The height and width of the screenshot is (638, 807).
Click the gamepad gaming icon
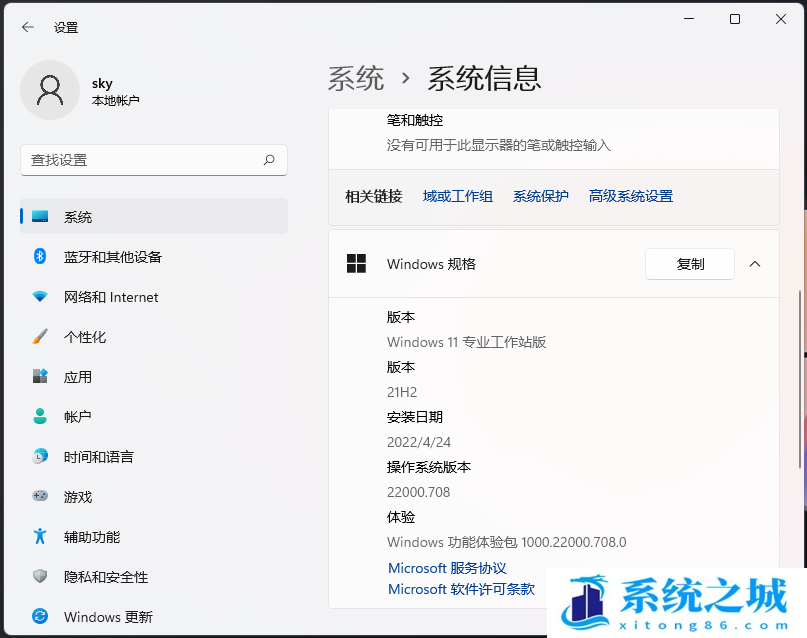(40, 496)
